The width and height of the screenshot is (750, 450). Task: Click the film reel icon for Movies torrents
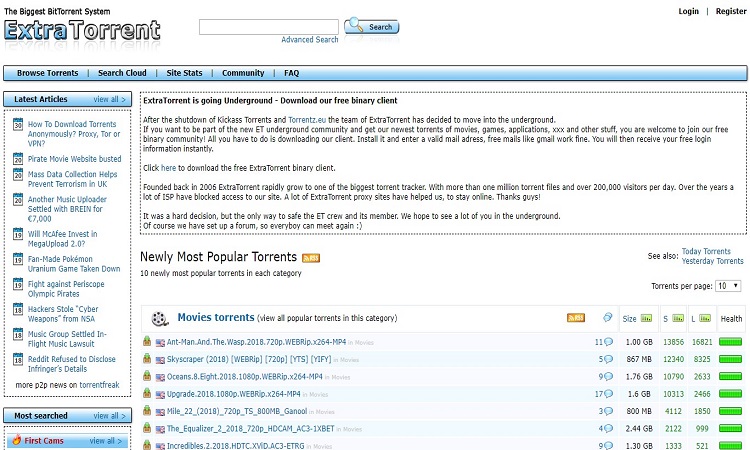click(159, 318)
